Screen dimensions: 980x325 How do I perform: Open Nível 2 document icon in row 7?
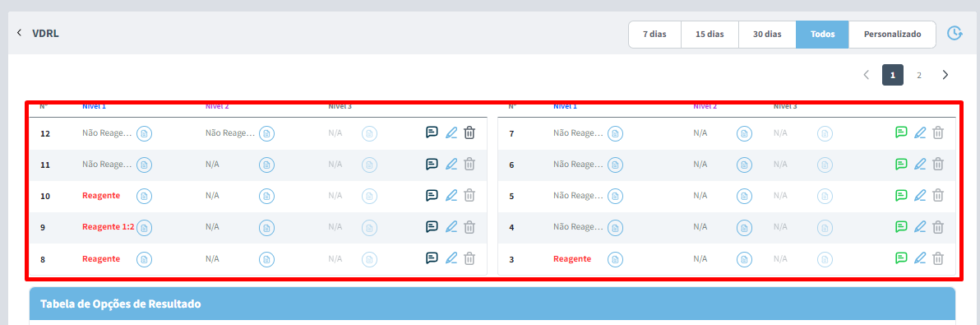(x=744, y=133)
